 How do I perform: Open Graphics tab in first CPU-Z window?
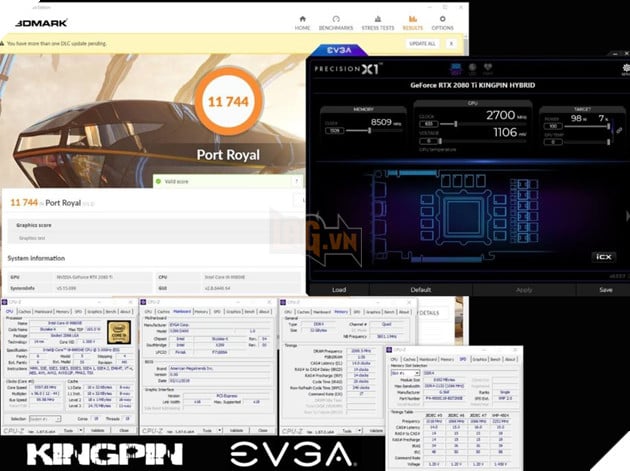point(94,311)
